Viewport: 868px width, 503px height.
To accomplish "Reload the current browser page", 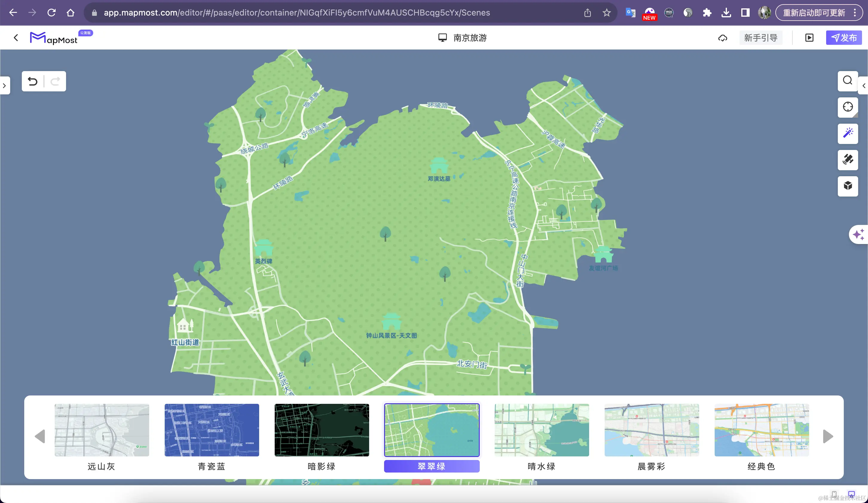I will (x=51, y=13).
